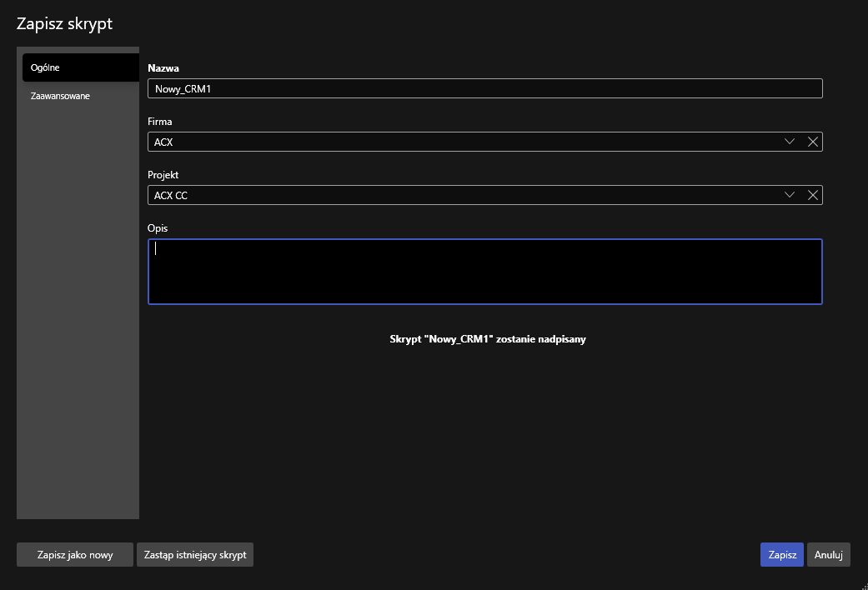Clear the Firma field with the X icon
The image size is (868, 590).
point(813,142)
